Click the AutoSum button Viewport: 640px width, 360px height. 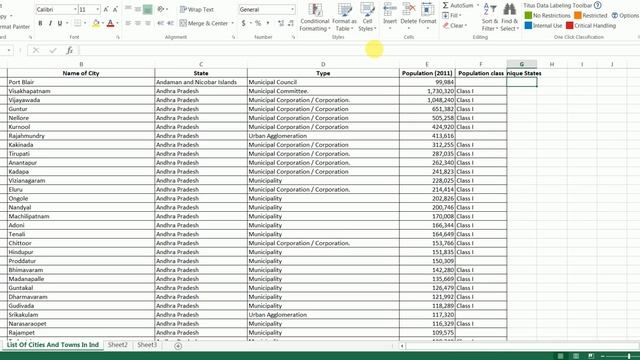(x=458, y=5)
